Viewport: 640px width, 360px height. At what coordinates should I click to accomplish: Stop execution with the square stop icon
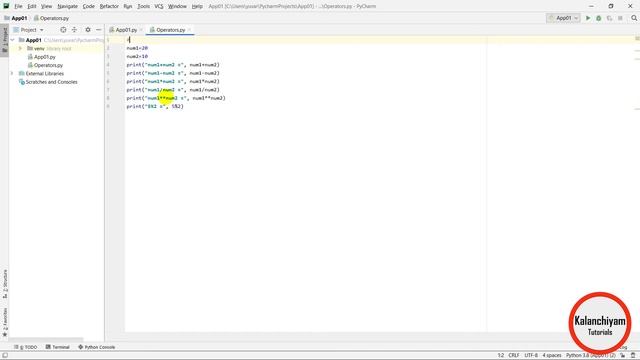pyautogui.click(x=620, y=18)
